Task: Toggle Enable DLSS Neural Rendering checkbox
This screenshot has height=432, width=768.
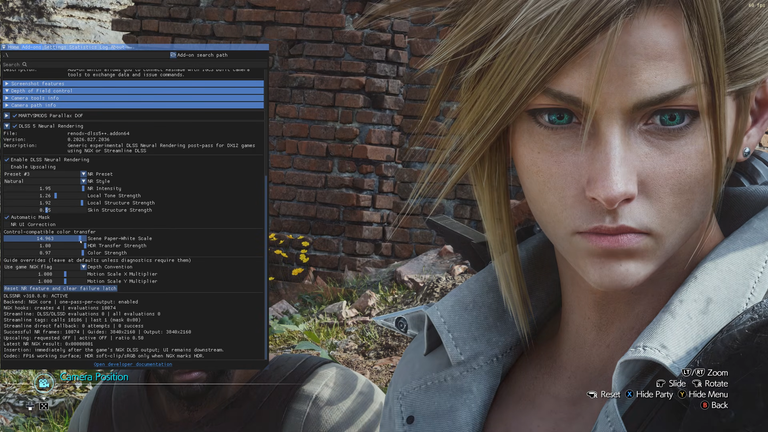Action: [7, 160]
